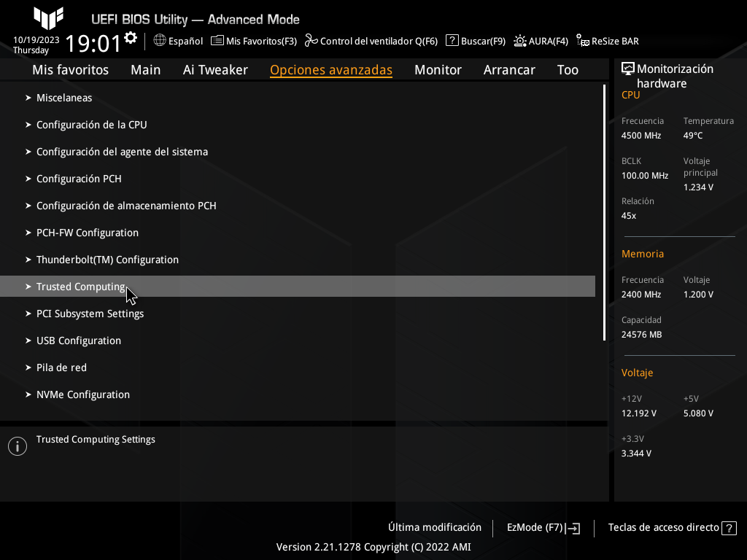The image size is (747, 560).
Task: Switch to EzMode (F7)
Action: (543, 528)
